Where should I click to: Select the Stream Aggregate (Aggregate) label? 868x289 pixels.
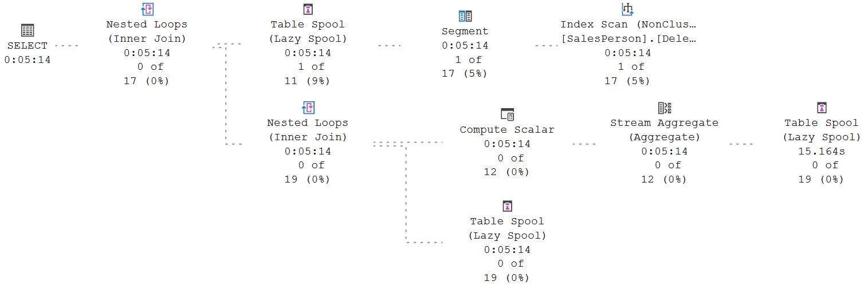coord(665,130)
